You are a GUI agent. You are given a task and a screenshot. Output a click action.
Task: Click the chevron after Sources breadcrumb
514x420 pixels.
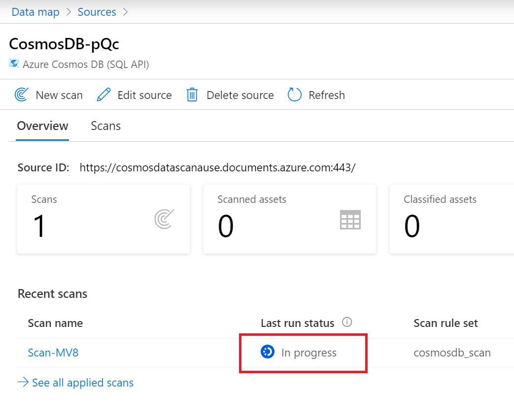coord(125,12)
